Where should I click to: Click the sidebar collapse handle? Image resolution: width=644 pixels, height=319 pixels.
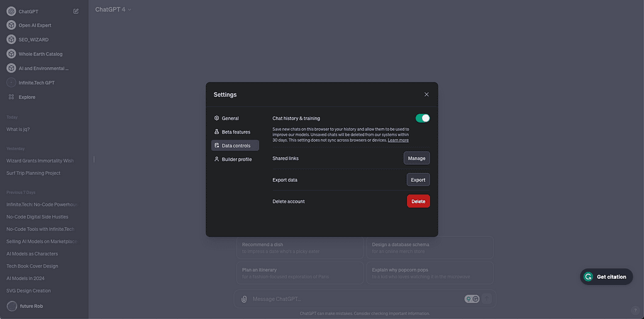click(x=94, y=159)
